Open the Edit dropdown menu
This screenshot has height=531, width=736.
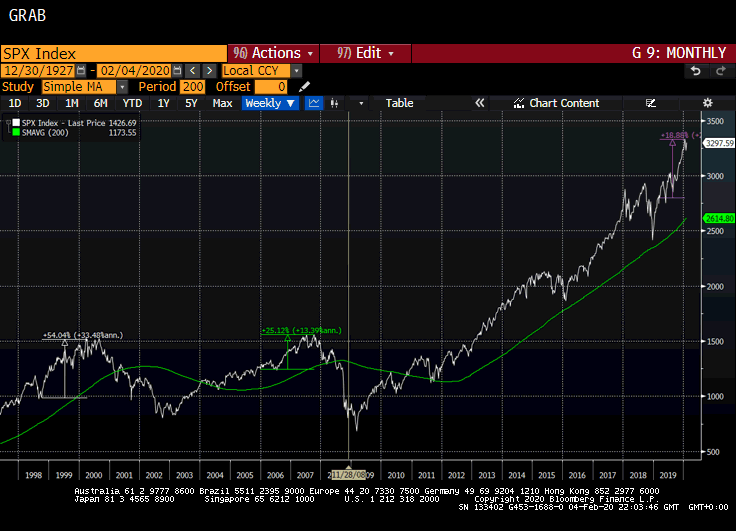[365, 53]
